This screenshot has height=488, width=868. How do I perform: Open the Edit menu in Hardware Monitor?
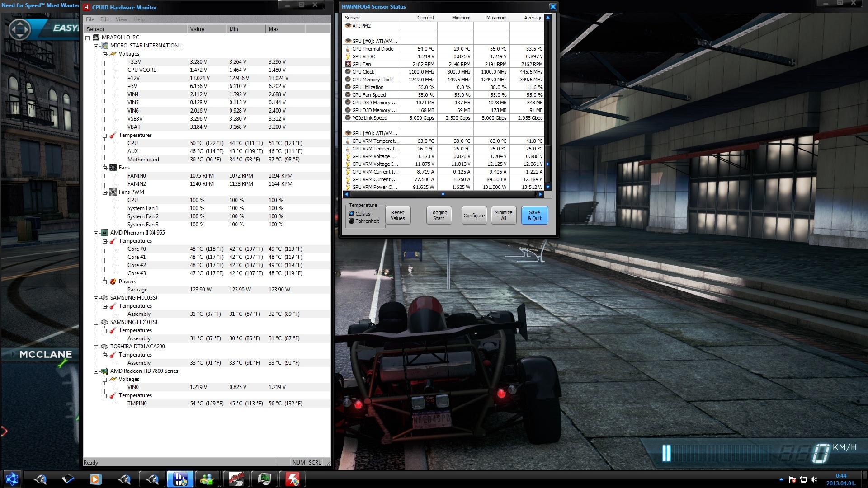tap(105, 19)
